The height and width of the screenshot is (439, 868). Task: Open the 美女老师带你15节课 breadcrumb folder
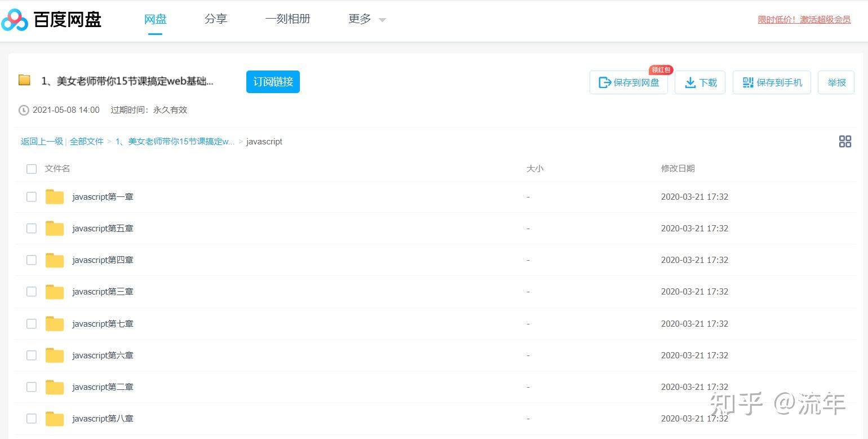[x=175, y=142]
